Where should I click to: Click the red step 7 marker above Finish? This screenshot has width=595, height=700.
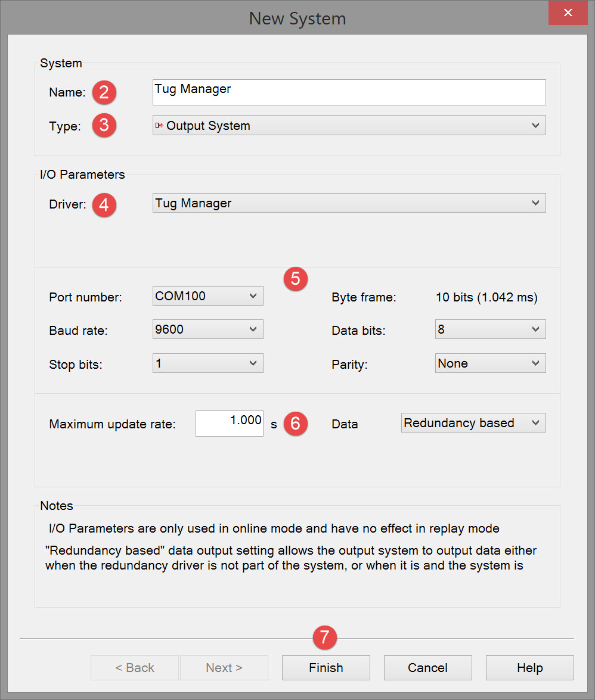tap(325, 637)
